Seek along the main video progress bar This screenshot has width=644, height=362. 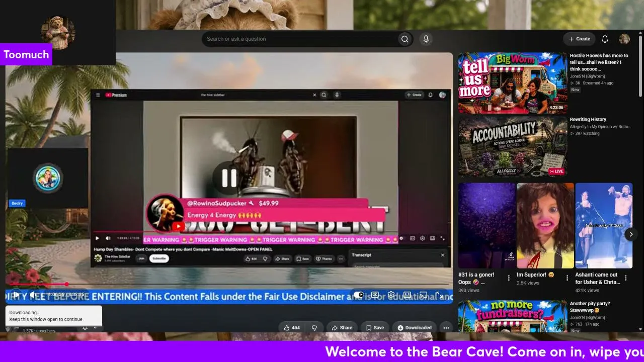[229, 285]
